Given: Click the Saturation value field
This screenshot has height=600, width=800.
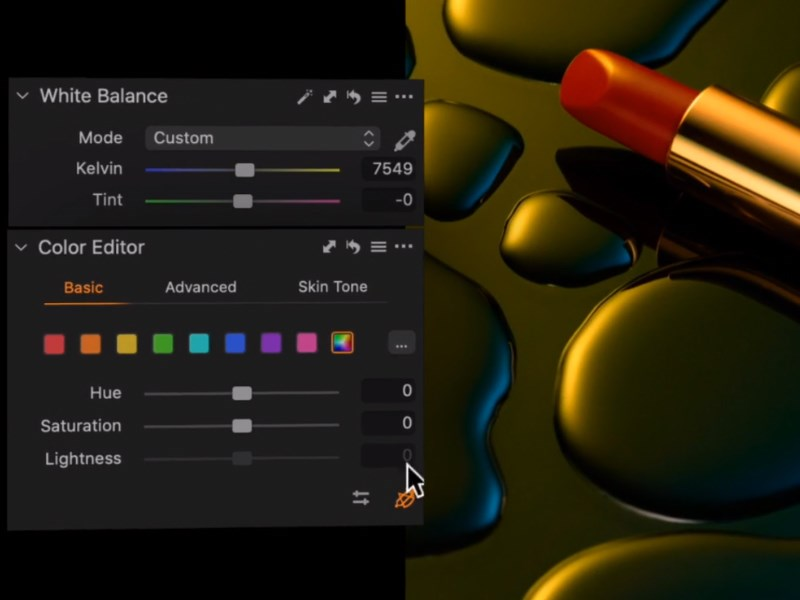Looking at the screenshot, I should [388, 423].
